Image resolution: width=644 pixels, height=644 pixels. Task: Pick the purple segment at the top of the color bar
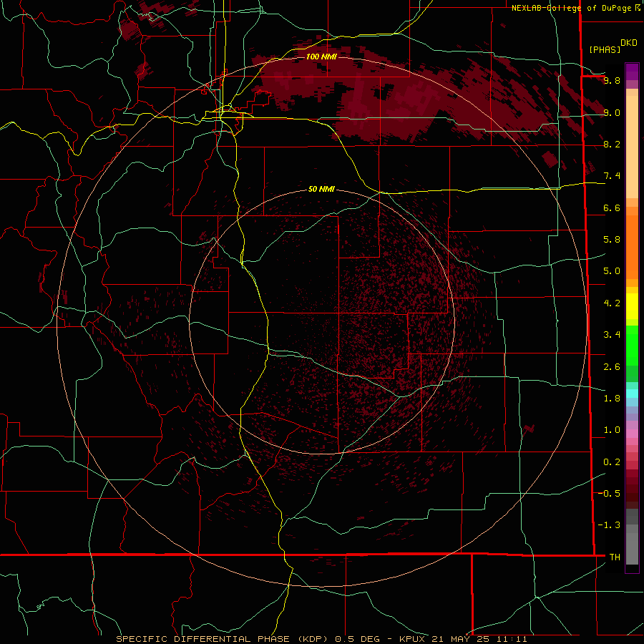(632, 72)
